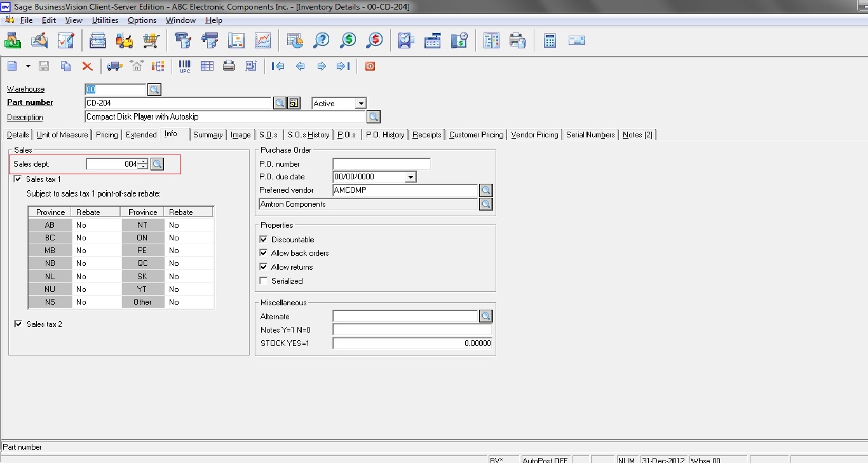
Task: Toggle Allow back orders checkbox
Action: click(264, 252)
